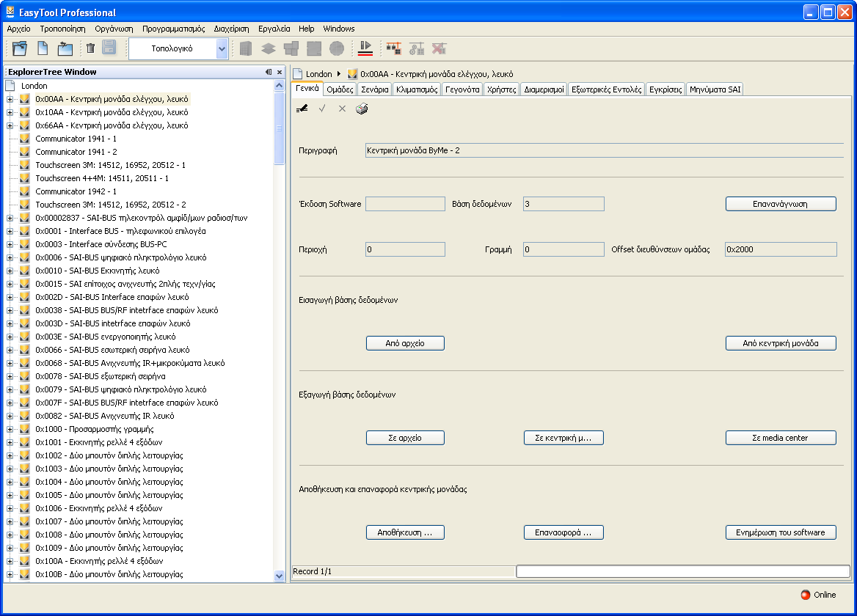857x616 pixels.
Task: Switch to the Μηνύματα SAI tab
Action: pos(715,89)
